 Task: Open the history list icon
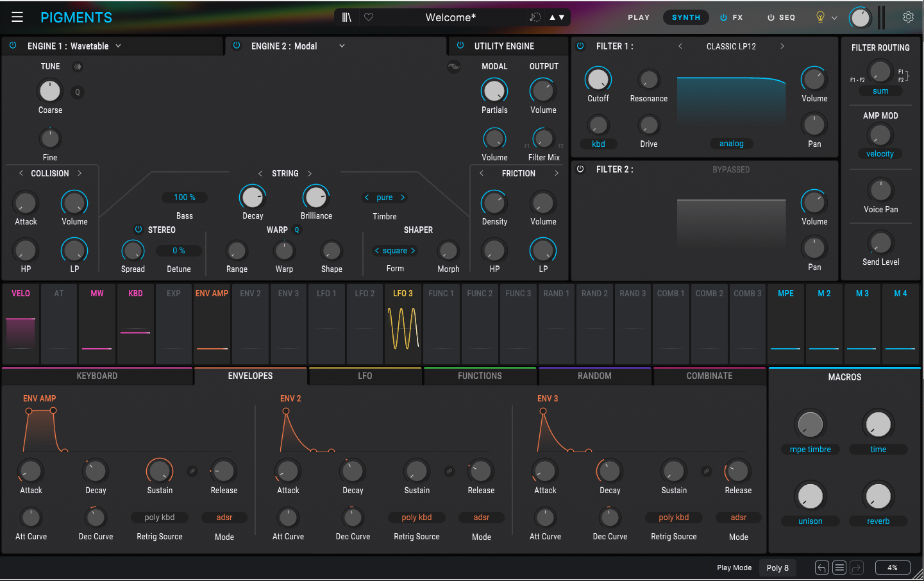[839, 568]
